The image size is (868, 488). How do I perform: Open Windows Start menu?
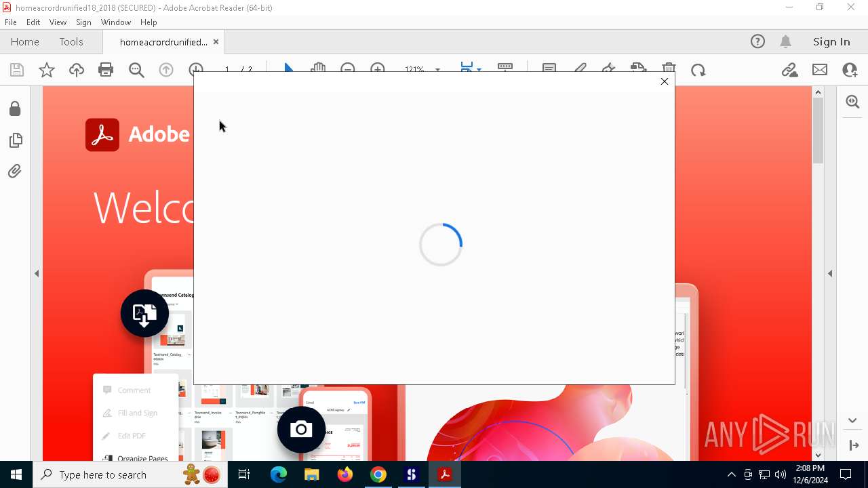pos(16,474)
